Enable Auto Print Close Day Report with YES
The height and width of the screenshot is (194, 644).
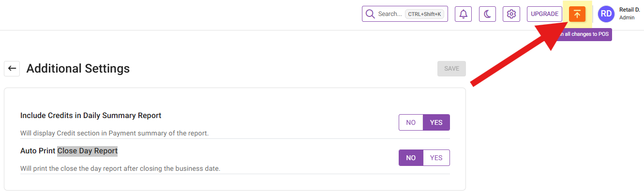[x=436, y=158]
